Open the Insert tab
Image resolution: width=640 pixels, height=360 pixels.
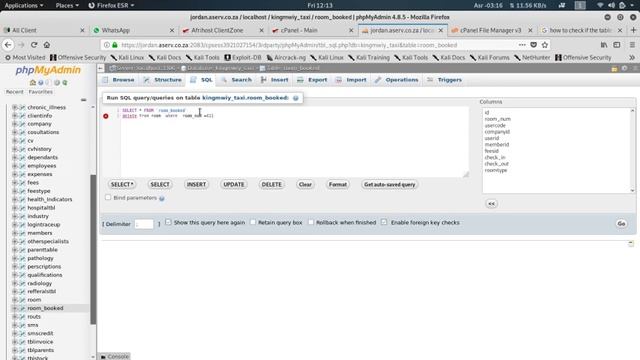pyautogui.click(x=275, y=80)
